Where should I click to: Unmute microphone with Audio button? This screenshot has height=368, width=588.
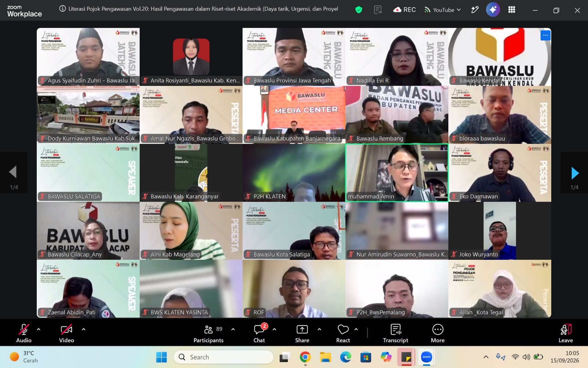(24, 333)
